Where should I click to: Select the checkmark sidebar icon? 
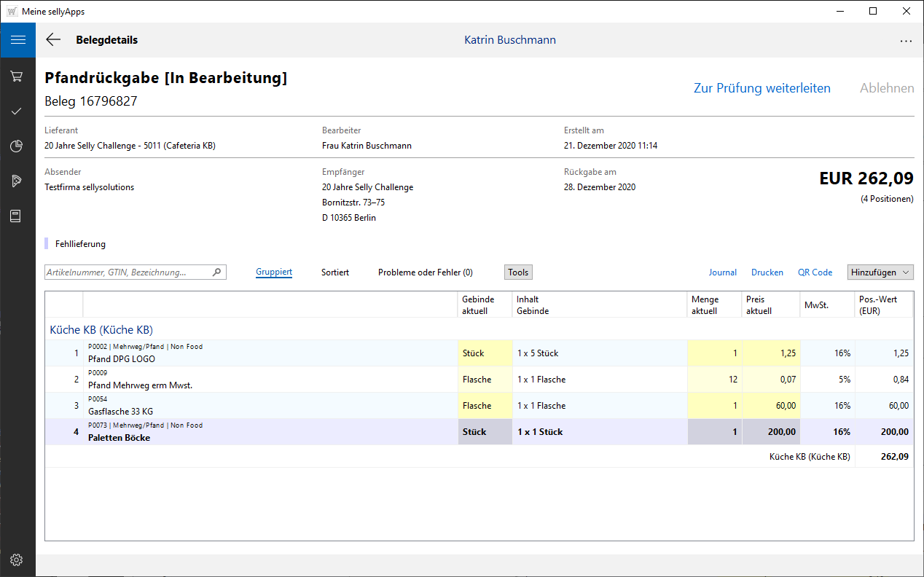17,111
